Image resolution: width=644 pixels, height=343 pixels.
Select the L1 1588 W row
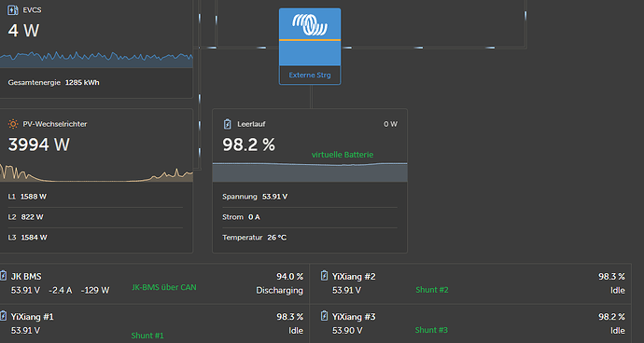pyautogui.click(x=95, y=197)
